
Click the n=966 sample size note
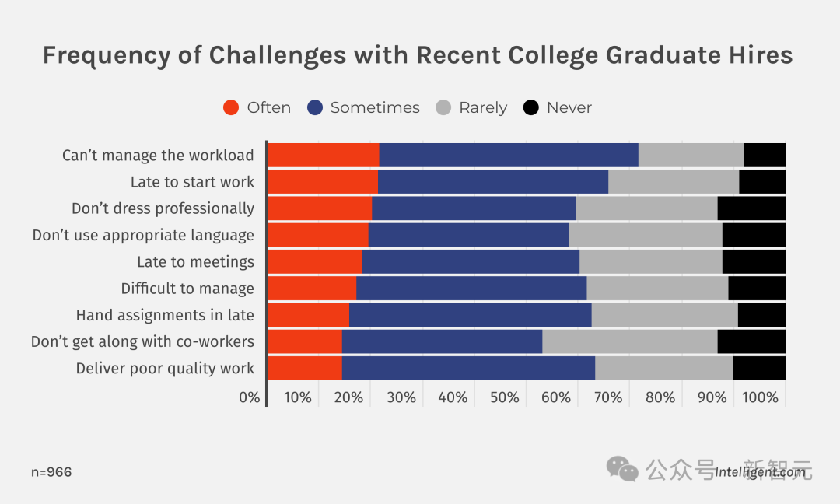pos(51,472)
